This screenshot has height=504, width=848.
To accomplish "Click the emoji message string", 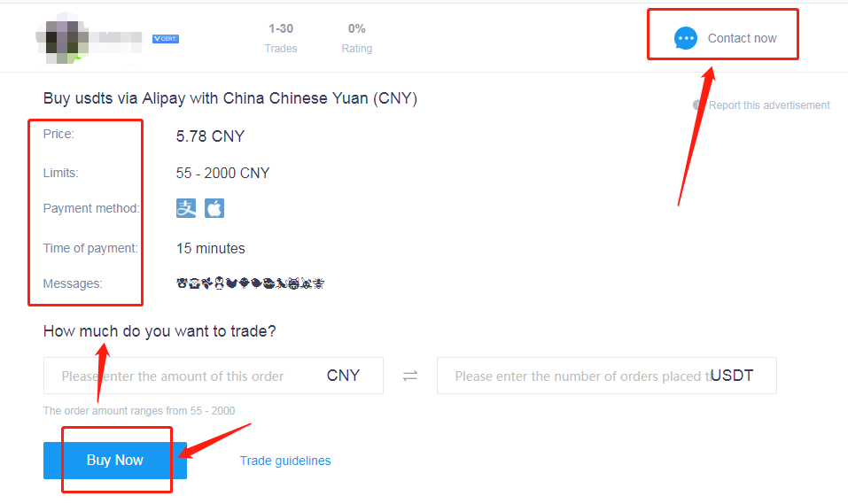I will 250,283.
